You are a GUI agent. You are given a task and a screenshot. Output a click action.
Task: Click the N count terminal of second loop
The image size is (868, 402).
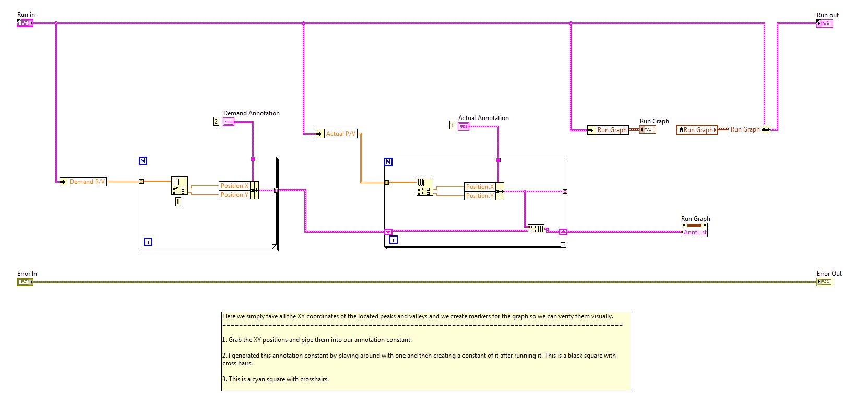(388, 162)
